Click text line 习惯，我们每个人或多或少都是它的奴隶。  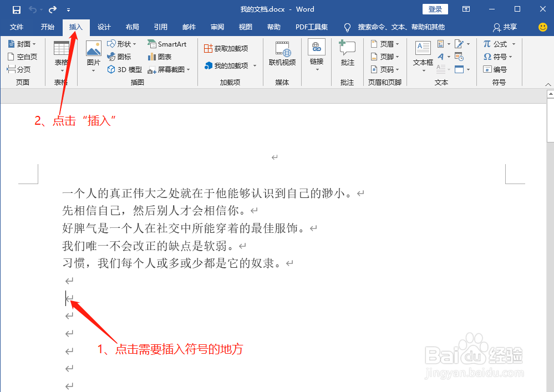pos(172,263)
